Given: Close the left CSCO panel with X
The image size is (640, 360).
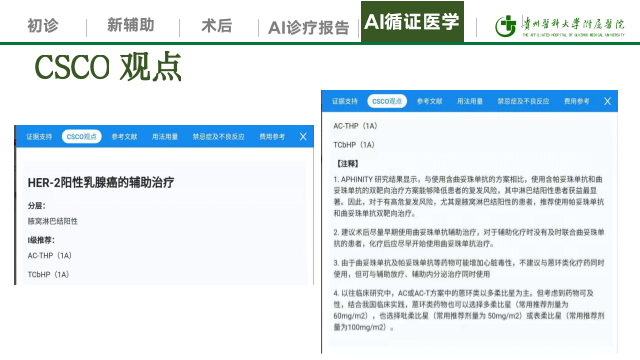Looking at the screenshot, I should 303,137.
